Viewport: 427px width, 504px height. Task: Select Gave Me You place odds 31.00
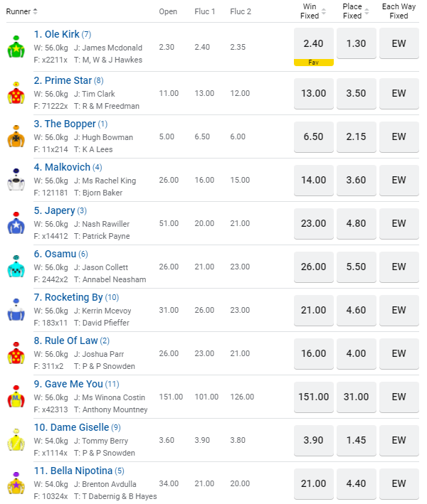(356, 397)
